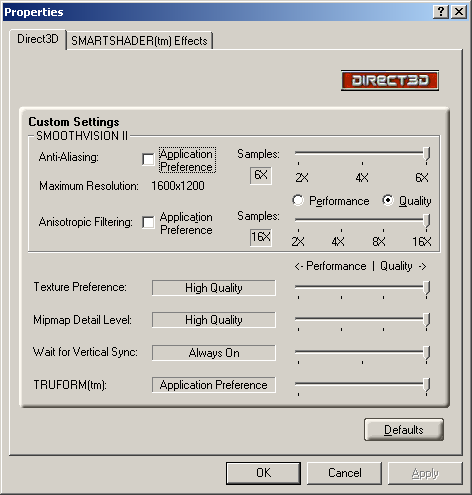The image size is (472, 495).
Task: Select the Quality radio button
Action: pyautogui.click(x=388, y=200)
